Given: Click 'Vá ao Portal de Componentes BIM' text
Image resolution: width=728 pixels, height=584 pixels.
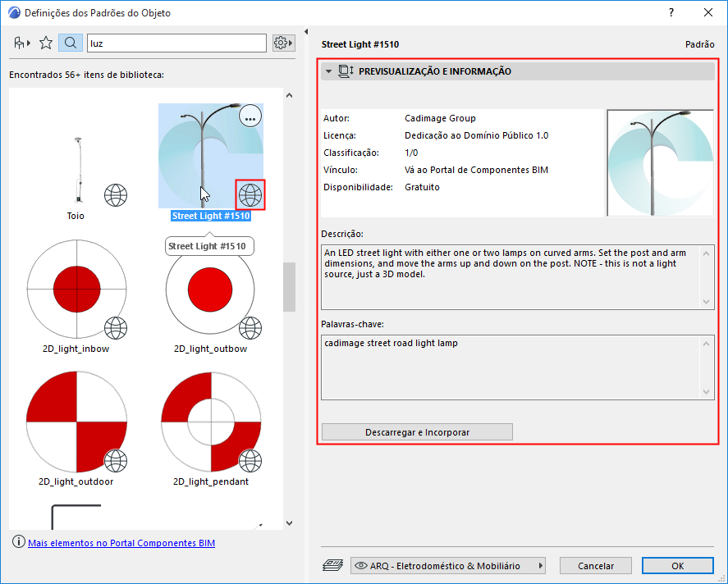Looking at the screenshot, I should pyautogui.click(x=476, y=170).
